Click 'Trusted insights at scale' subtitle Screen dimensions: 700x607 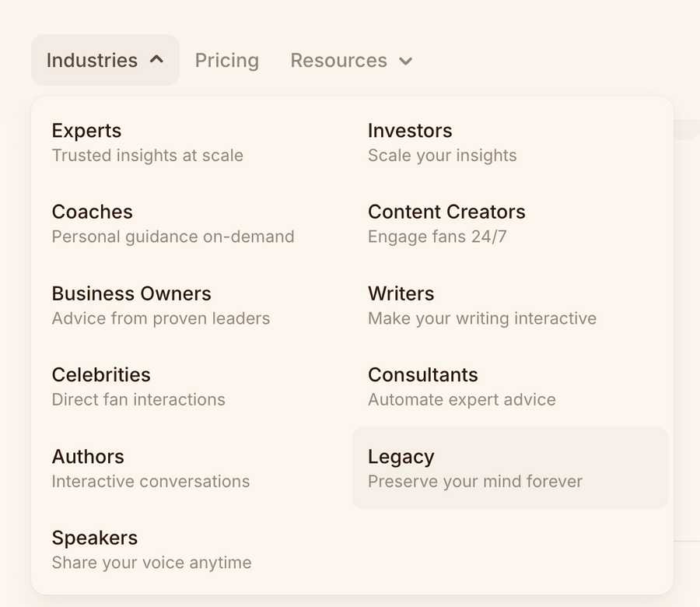(x=147, y=156)
